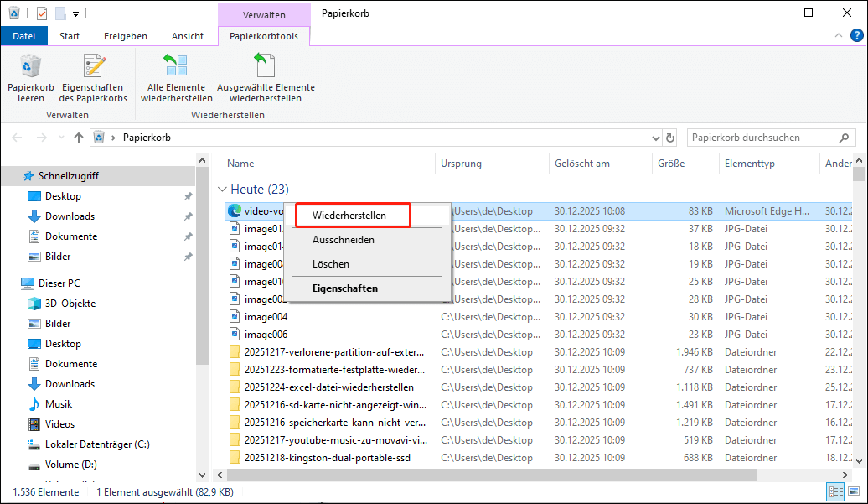This screenshot has width=868, height=504.
Task: Open Desktop under Schnellzugriff
Action: click(63, 196)
